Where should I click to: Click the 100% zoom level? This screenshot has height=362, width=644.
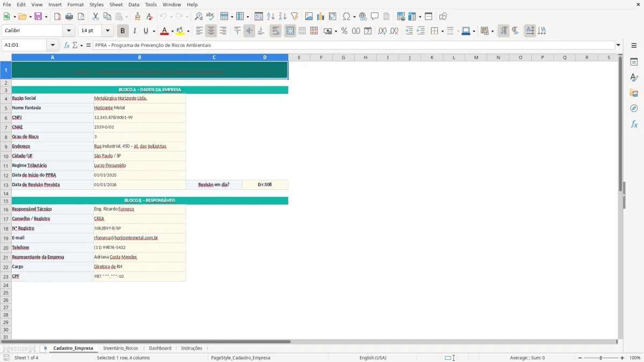tap(635, 358)
